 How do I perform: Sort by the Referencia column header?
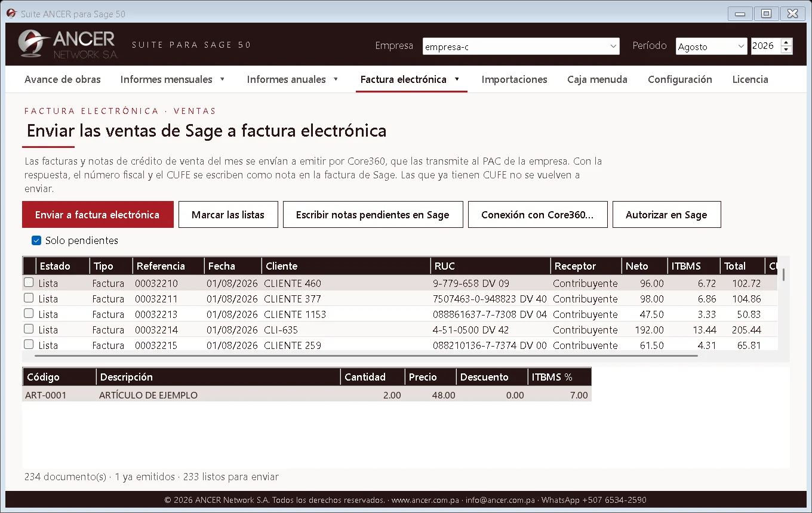tap(168, 266)
